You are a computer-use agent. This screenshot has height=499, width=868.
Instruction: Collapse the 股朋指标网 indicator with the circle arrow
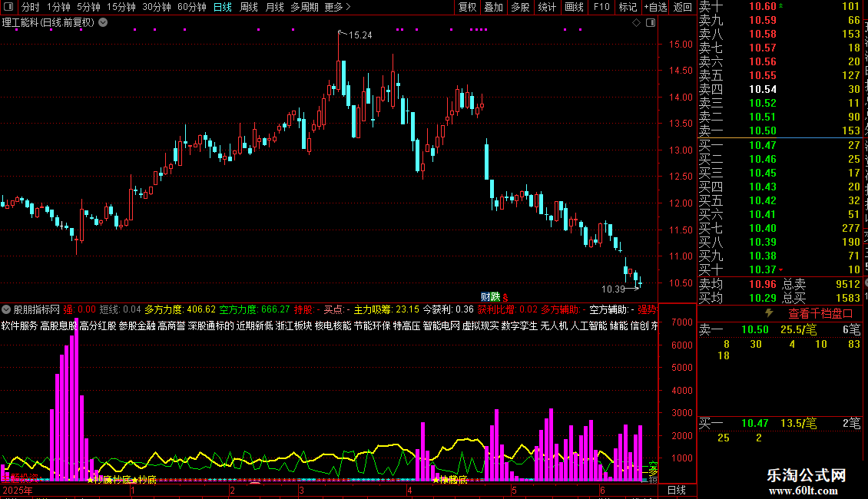[x=6, y=309]
